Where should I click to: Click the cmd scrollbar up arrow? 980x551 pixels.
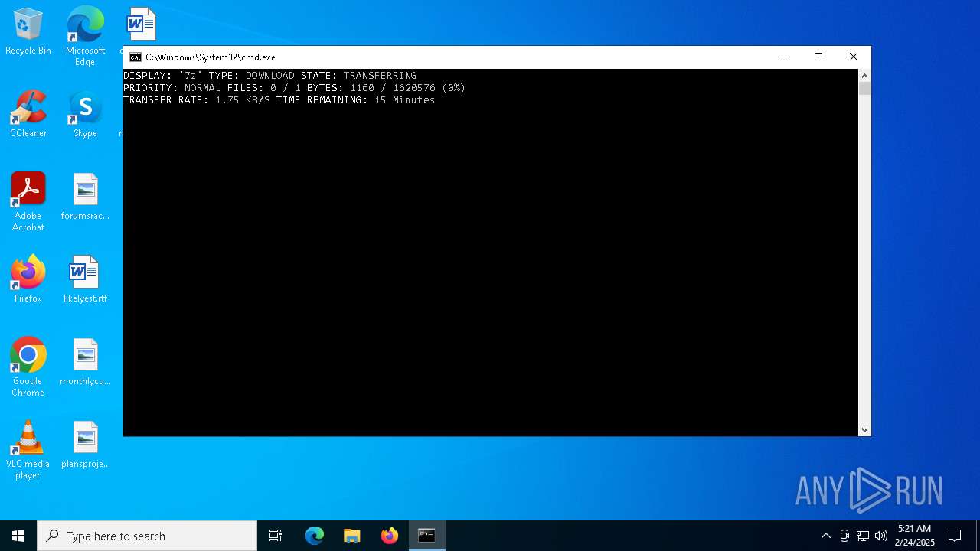point(864,76)
